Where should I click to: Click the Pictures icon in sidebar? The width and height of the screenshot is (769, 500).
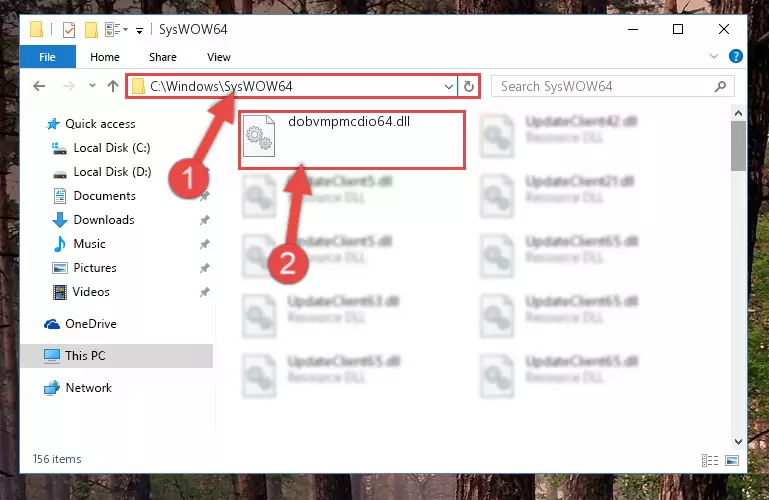pos(60,268)
